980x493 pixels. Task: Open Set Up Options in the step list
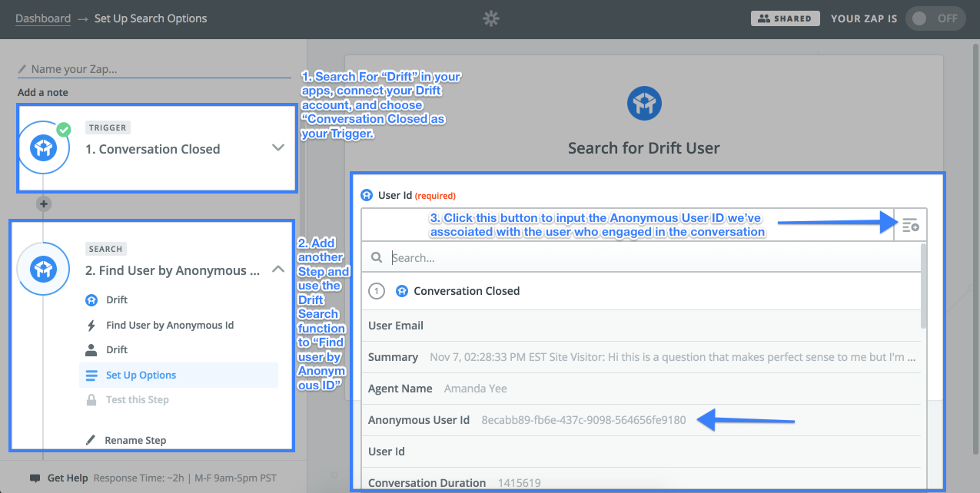click(x=178, y=376)
